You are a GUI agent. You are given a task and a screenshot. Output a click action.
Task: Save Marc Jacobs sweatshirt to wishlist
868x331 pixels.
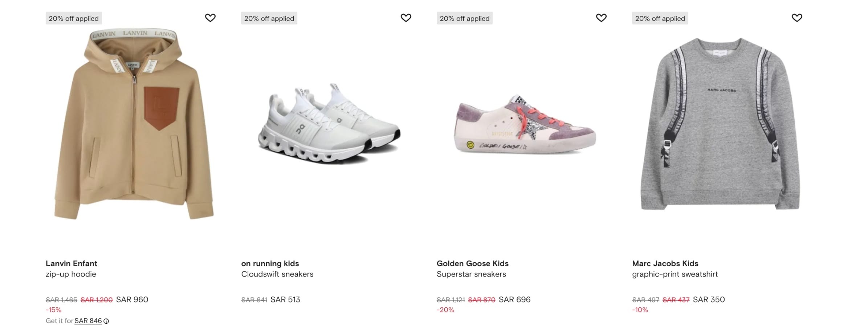point(796,18)
